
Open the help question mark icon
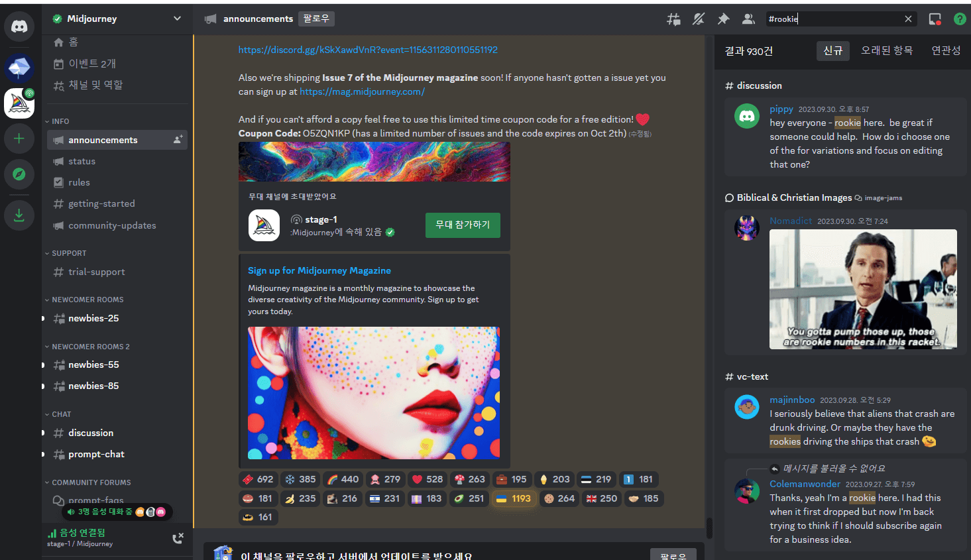pyautogui.click(x=960, y=19)
